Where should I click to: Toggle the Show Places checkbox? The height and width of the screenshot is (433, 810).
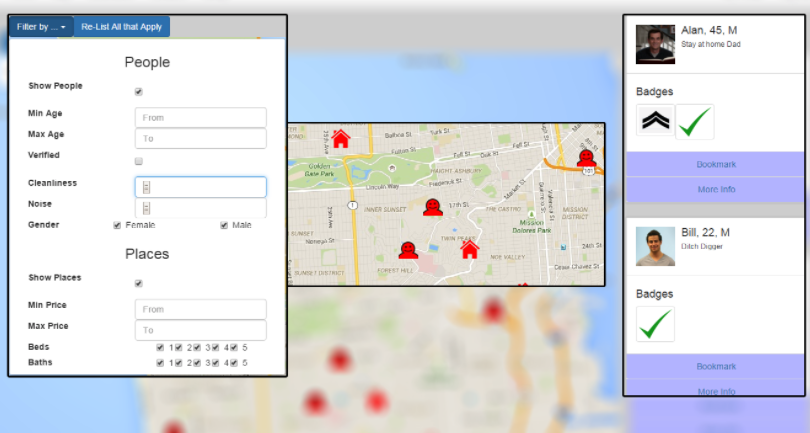(138, 284)
